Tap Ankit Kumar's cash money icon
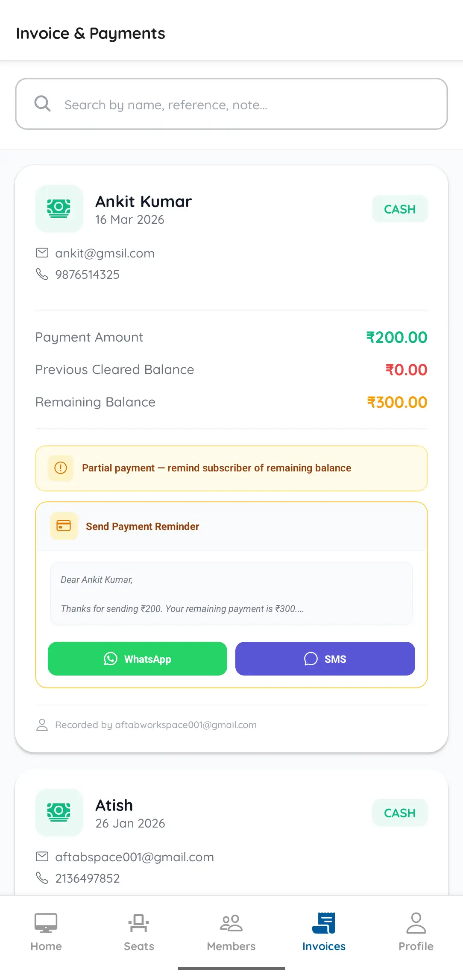Screen dimensions: 463x980 point(59,208)
